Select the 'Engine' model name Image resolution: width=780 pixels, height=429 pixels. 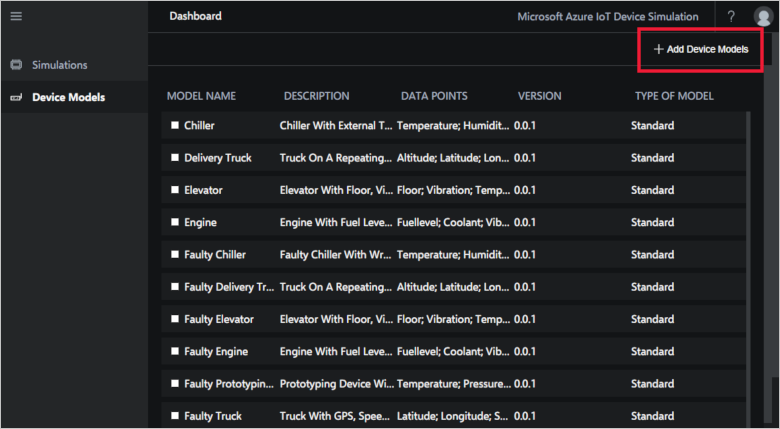point(200,223)
